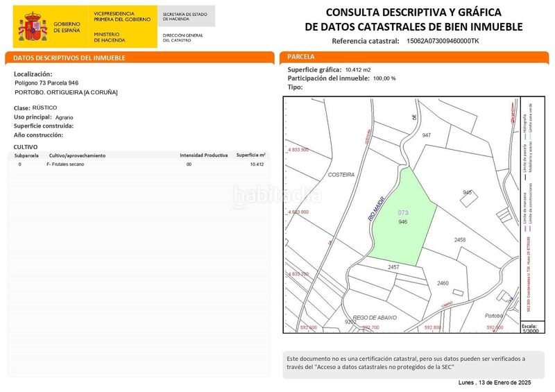This screenshot has height=392, width=555.
Task: Click the Spanish government coat of arms
Action: [33, 27]
